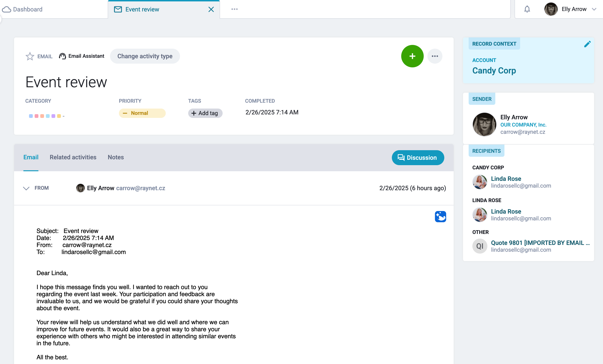Open OUR COMPANY, Inc. sender company link

[523, 125]
